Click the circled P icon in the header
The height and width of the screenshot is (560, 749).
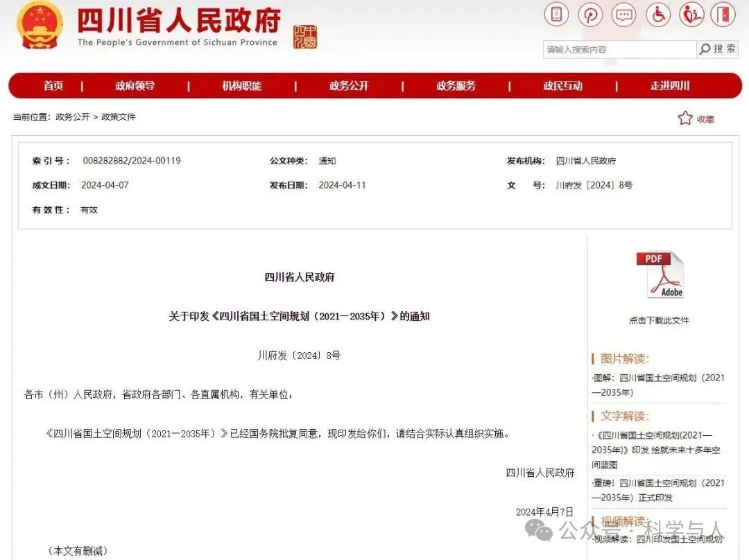click(x=589, y=15)
